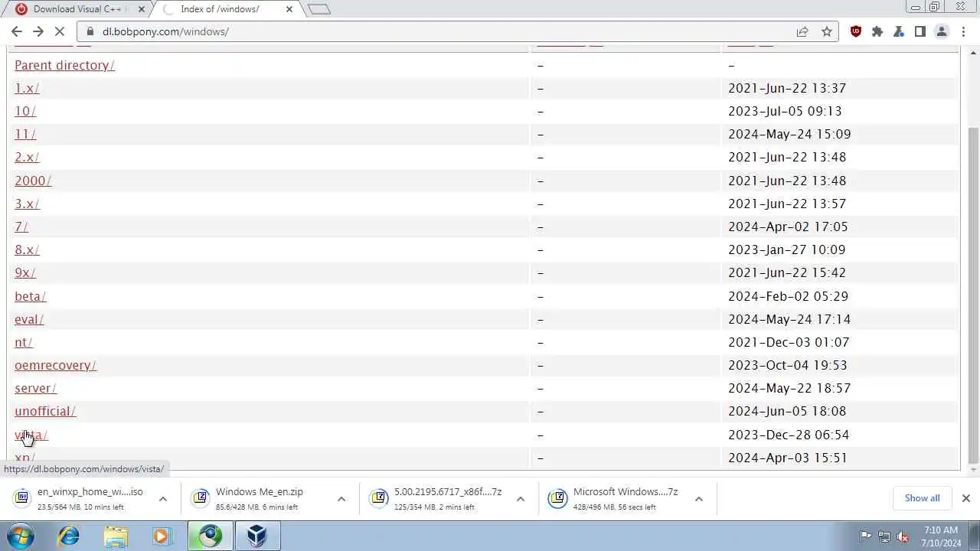
Task: Expand options for Microsoft Windows 7z download
Action: pyautogui.click(x=699, y=499)
